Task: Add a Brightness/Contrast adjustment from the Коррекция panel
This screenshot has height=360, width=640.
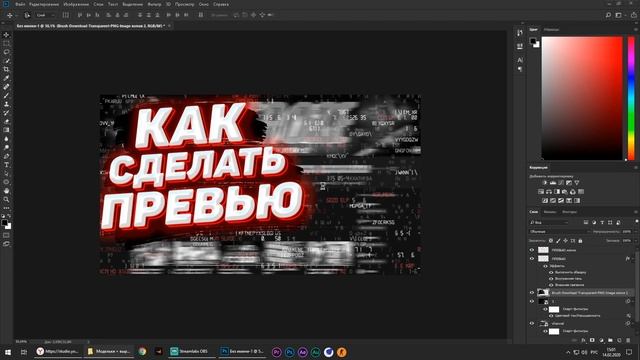Action: click(x=545, y=183)
